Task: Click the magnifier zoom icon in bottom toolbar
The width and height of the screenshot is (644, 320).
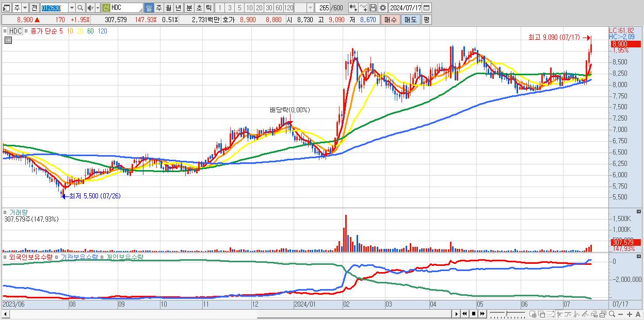Action: pyautogui.click(x=611, y=314)
